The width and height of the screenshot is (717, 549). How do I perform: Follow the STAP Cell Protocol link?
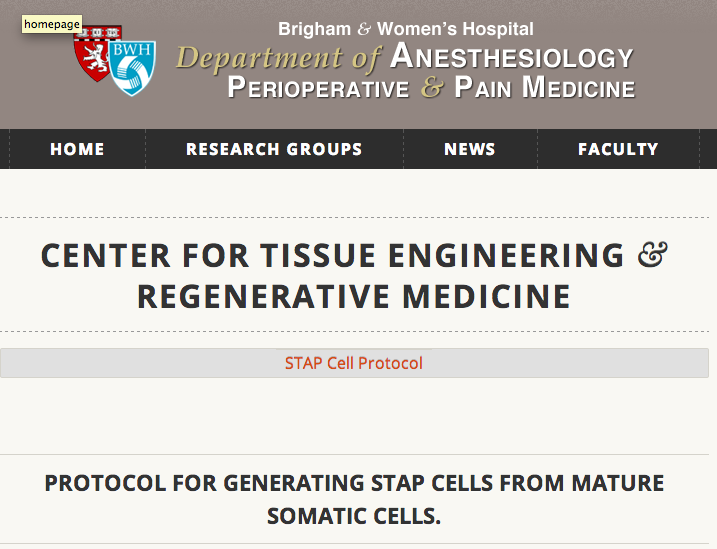354,363
